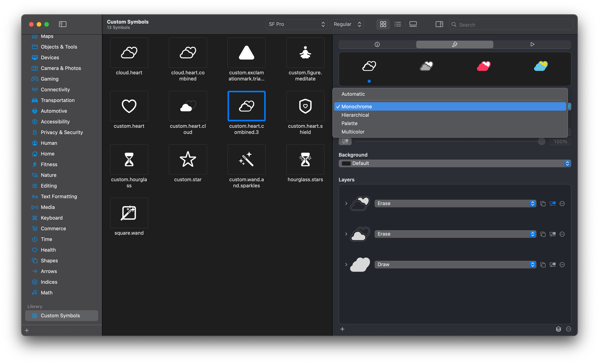This screenshot has height=364, width=599.
Task: Enable variable color on the second Erase layer
Action: point(552,234)
